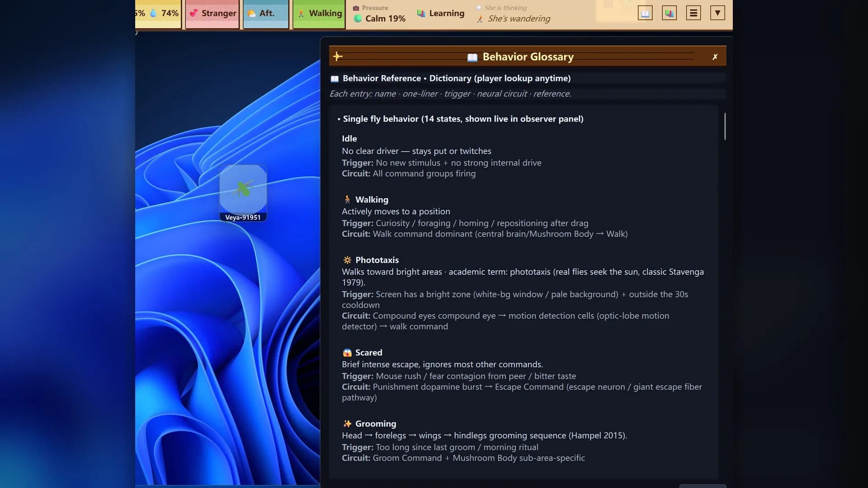Click the green Calm status dot
Screen dimensions: 868x488
pyautogui.click(x=358, y=19)
